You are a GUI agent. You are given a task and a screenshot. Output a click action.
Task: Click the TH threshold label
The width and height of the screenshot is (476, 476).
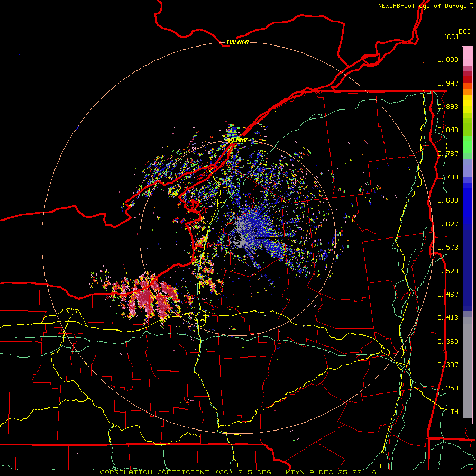(x=454, y=412)
